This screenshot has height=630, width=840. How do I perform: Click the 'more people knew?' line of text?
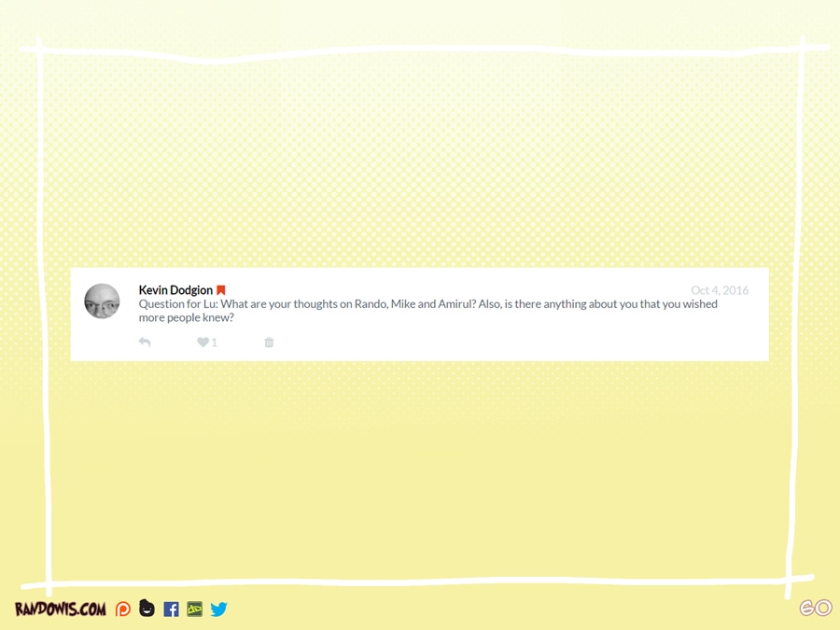point(186,317)
